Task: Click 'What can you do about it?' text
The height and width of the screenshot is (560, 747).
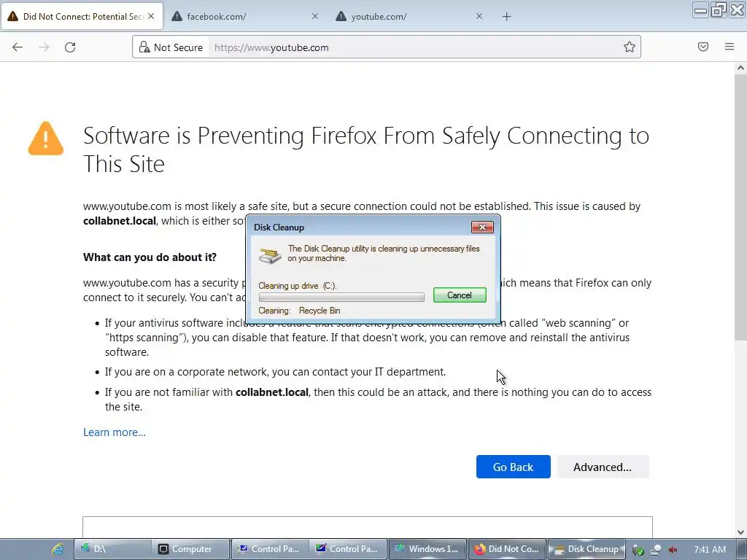Action: point(150,257)
